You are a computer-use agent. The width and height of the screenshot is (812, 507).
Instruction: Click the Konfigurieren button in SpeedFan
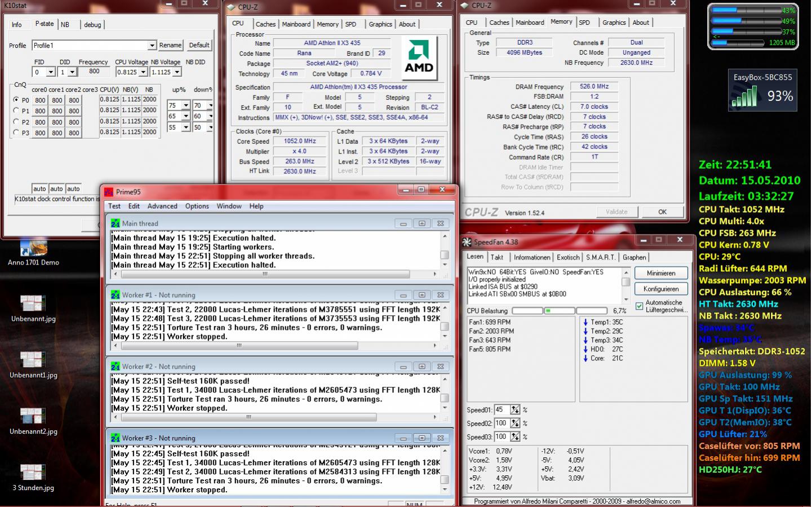pos(661,289)
